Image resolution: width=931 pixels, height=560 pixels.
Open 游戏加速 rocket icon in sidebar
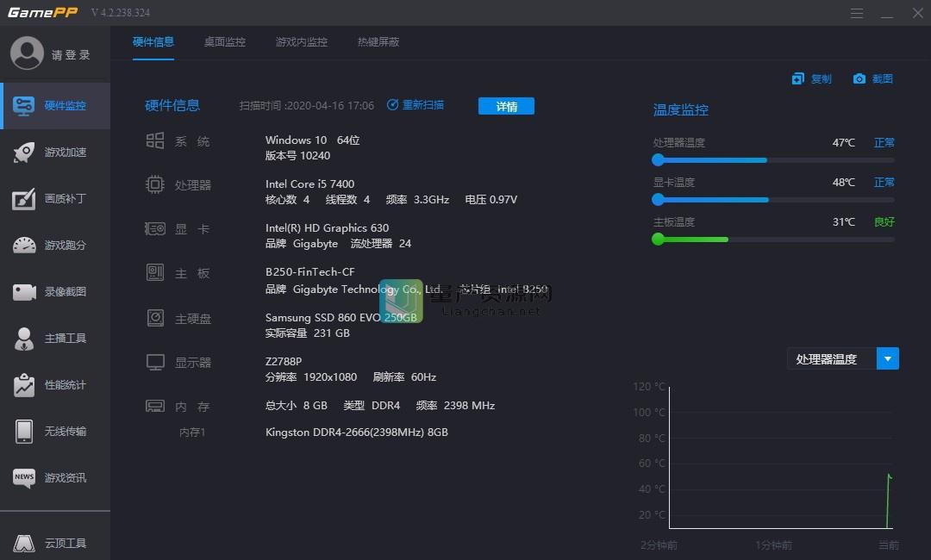pos(24,152)
